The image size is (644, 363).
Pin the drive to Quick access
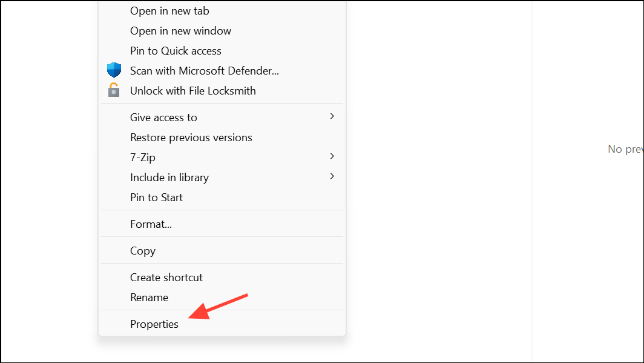176,50
